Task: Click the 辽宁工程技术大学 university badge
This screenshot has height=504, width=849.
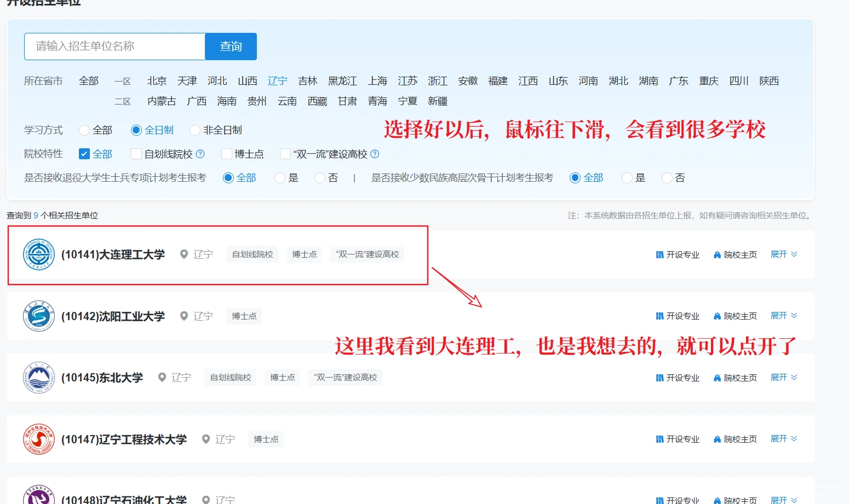Action: pos(38,439)
